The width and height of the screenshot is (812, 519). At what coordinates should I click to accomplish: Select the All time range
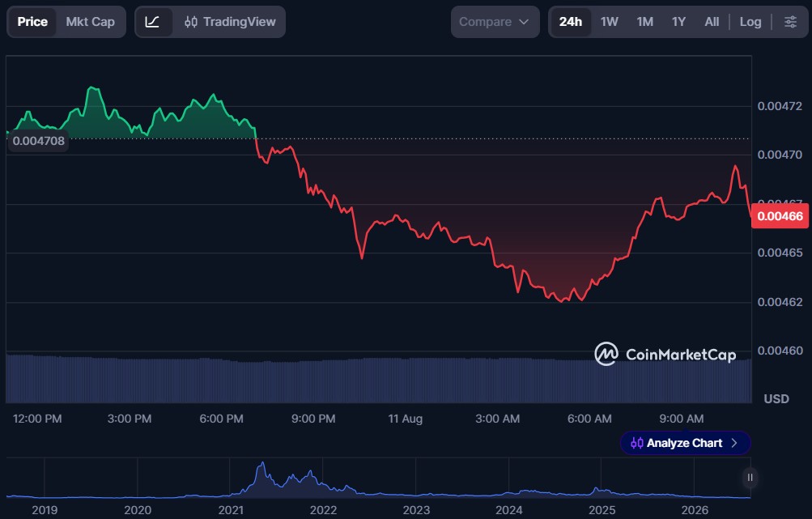pos(712,22)
